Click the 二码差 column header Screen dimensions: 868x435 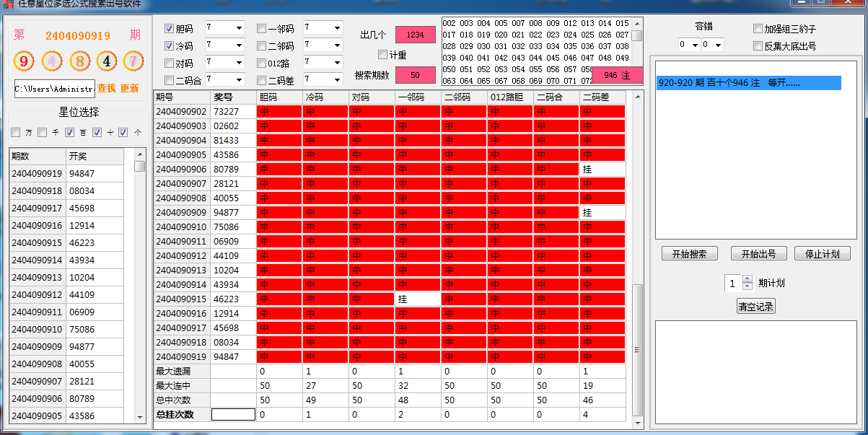pyautogui.click(x=602, y=97)
